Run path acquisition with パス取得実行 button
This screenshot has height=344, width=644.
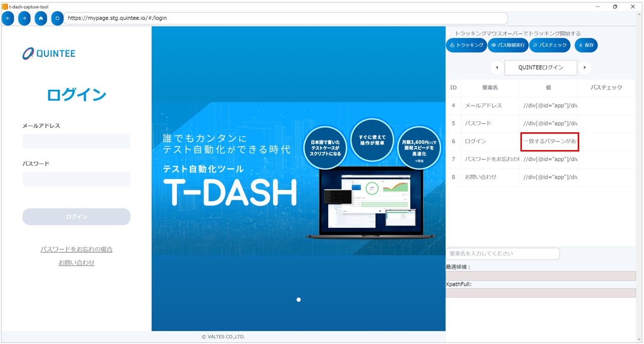point(508,45)
